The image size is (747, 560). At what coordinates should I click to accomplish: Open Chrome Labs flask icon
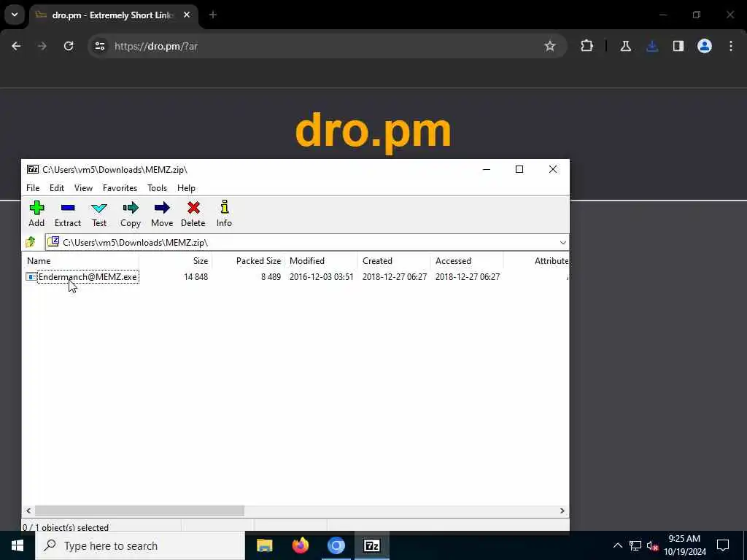click(625, 46)
